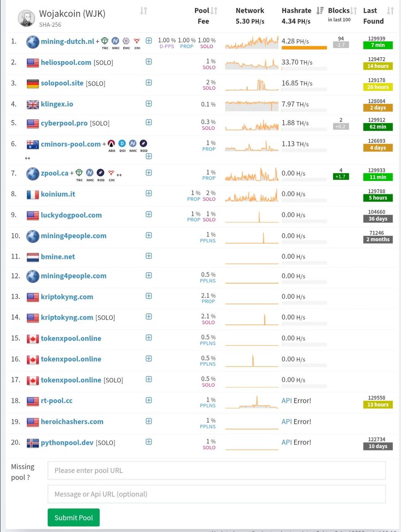Expand details for mining-dutch.nl with plus icon
401x532 pixels.
[149, 41]
